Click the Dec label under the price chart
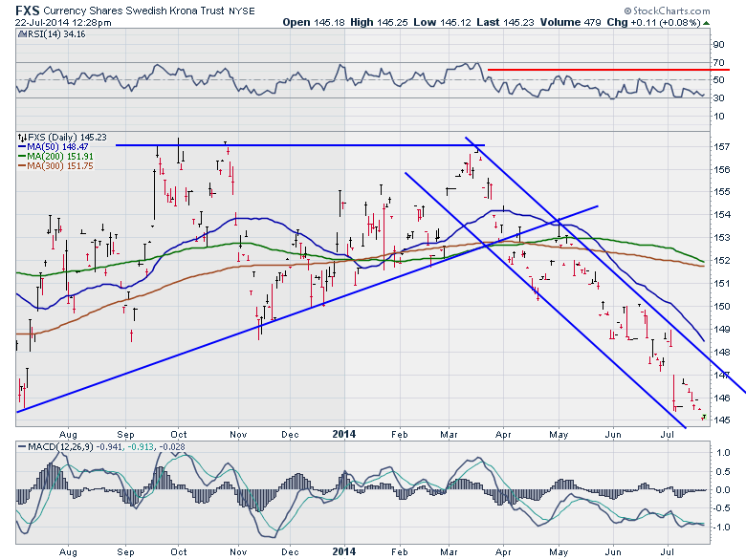This screenshot has height=560, width=746. [x=290, y=434]
